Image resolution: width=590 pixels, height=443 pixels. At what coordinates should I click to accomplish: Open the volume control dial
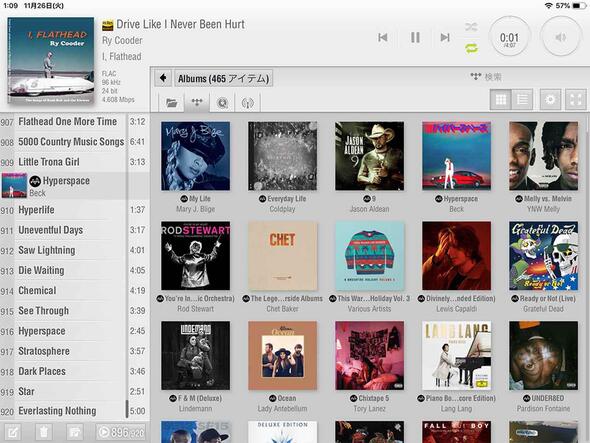click(x=560, y=37)
